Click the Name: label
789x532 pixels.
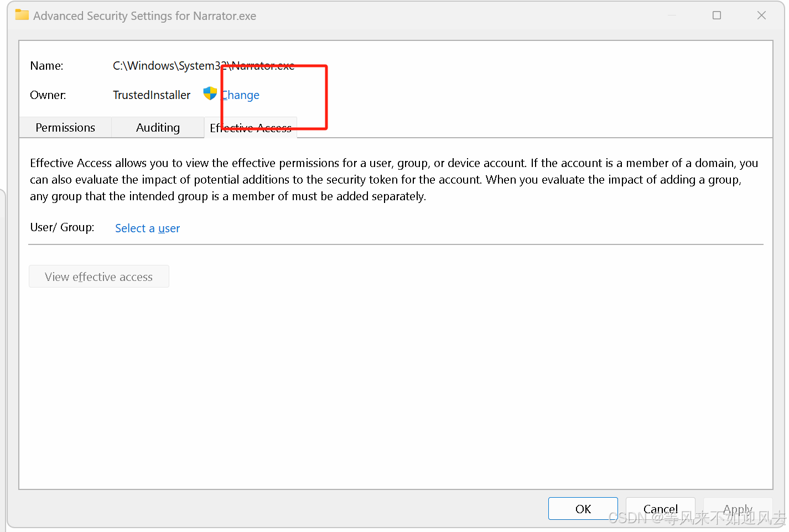[x=47, y=66]
